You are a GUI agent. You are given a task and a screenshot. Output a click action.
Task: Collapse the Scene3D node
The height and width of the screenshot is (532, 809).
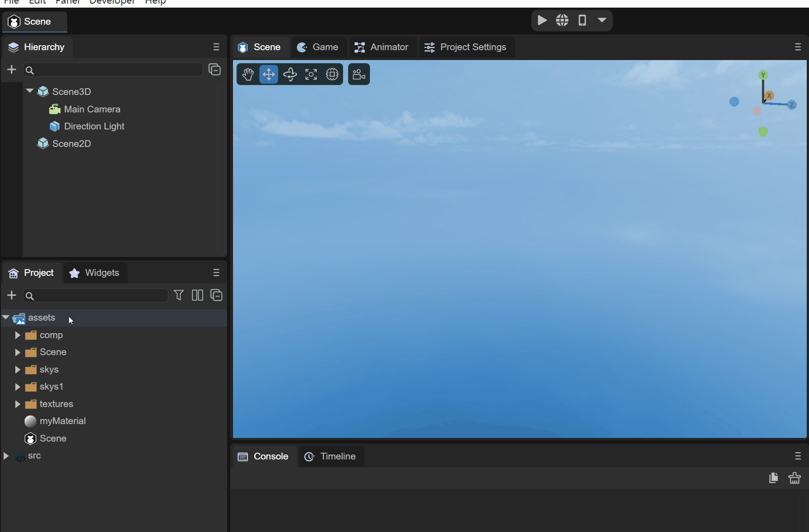tap(30, 91)
